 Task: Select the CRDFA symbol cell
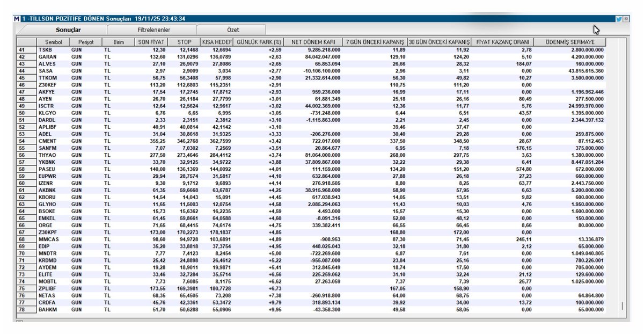tap(53, 303)
